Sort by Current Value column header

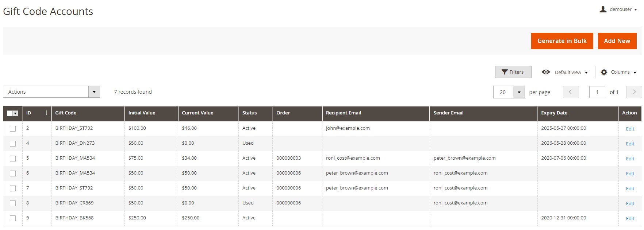click(208, 113)
